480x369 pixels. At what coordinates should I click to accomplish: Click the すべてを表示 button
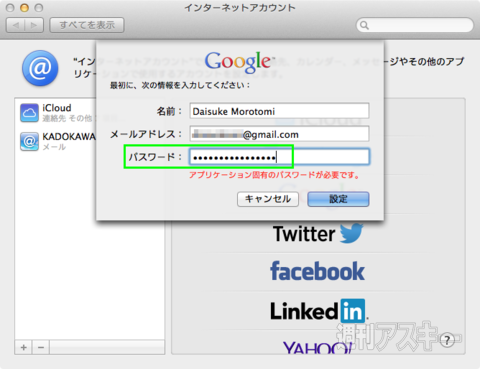click(87, 25)
